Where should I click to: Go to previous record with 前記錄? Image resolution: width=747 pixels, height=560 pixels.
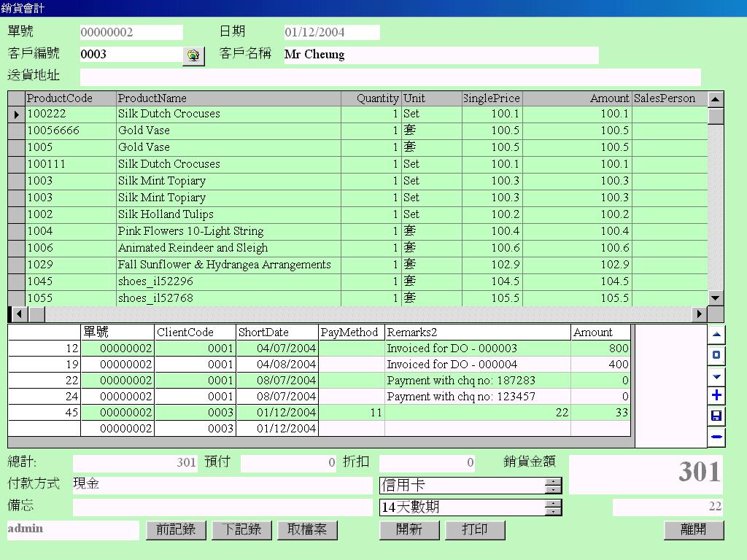click(176, 530)
